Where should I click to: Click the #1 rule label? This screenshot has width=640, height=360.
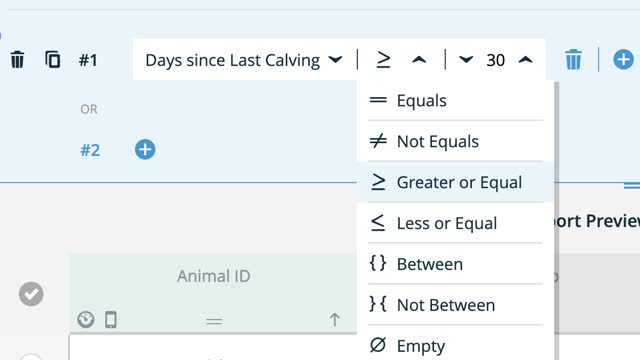pos(88,60)
